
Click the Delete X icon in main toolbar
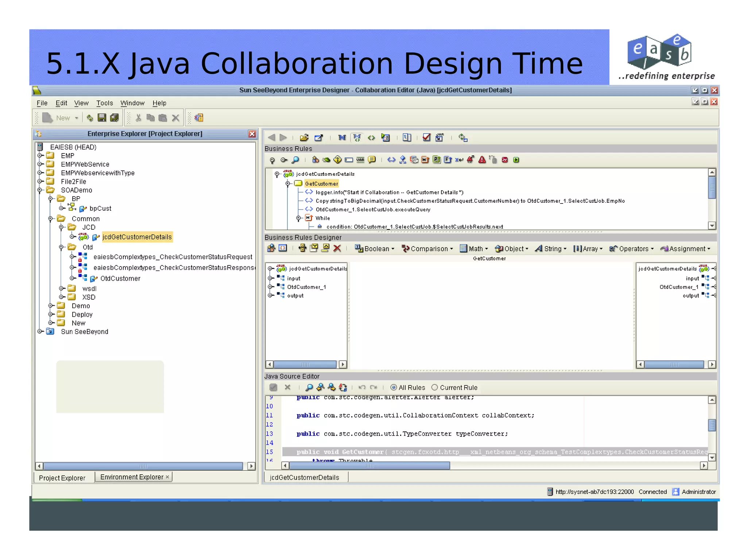[x=175, y=118]
